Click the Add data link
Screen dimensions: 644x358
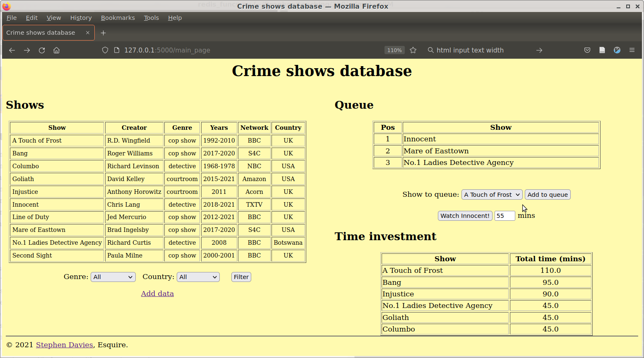[157, 294]
